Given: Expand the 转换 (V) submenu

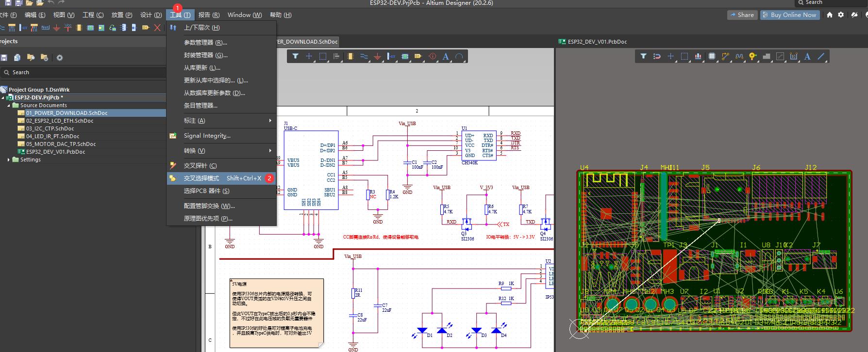Looking at the screenshot, I should [270, 151].
